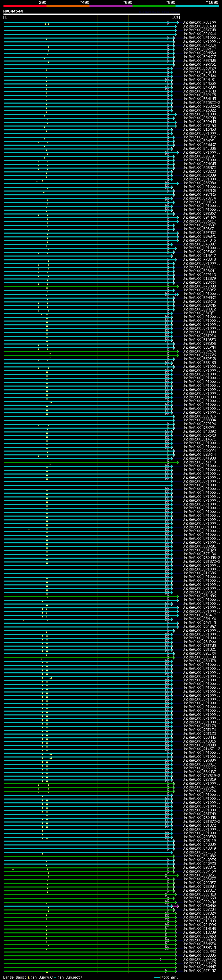
Task: Click the label UniRef100_Q9SVZ7
Action: 199,879
